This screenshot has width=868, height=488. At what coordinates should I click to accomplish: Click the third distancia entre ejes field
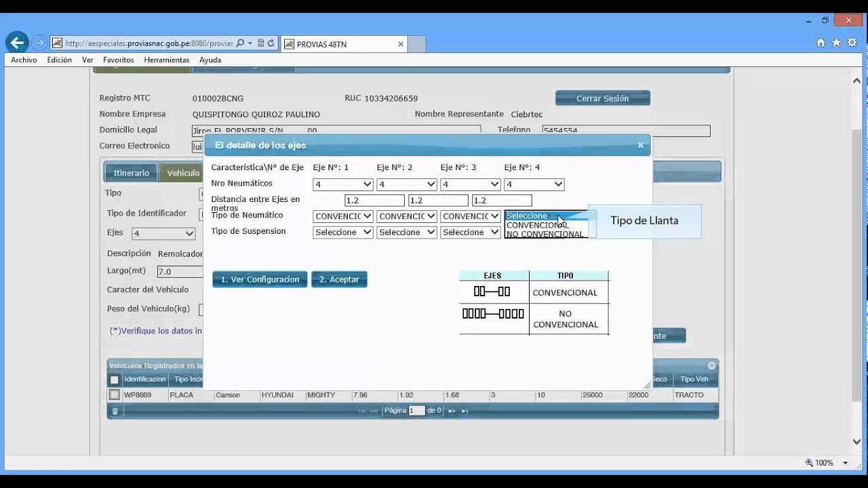point(502,201)
